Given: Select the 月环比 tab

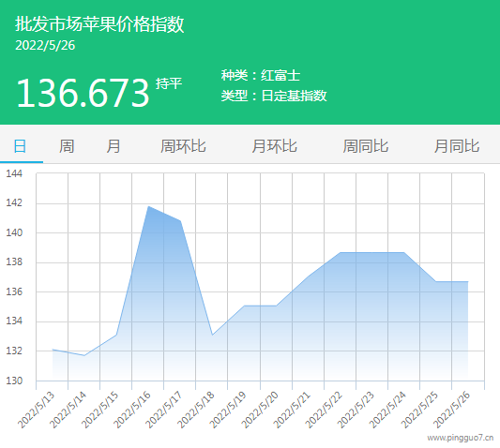Looking at the screenshot, I should pyautogui.click(x=274, y=146).
